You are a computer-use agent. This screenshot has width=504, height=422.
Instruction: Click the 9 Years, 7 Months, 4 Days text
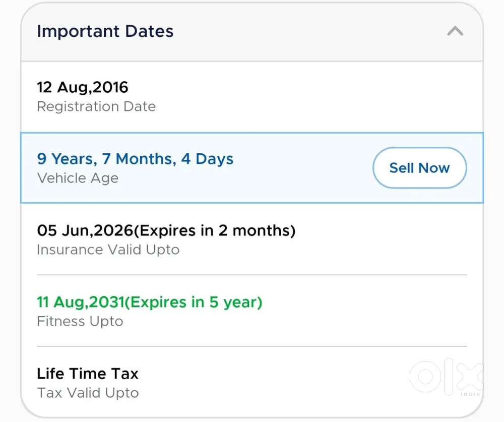(135, 159)
